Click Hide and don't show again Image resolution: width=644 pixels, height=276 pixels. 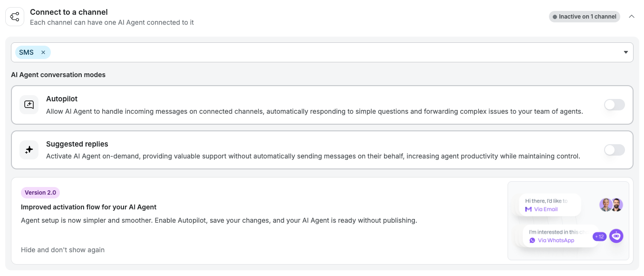click(x=63, y=250)
